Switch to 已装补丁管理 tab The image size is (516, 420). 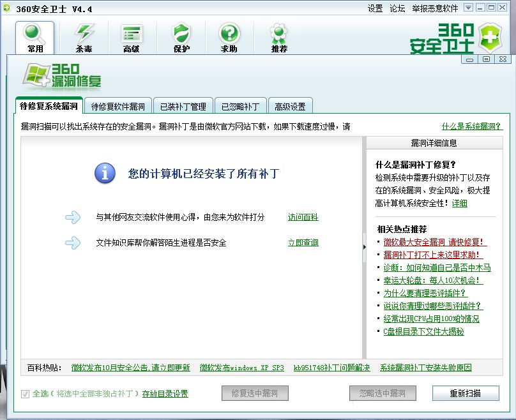pos(183,107)
